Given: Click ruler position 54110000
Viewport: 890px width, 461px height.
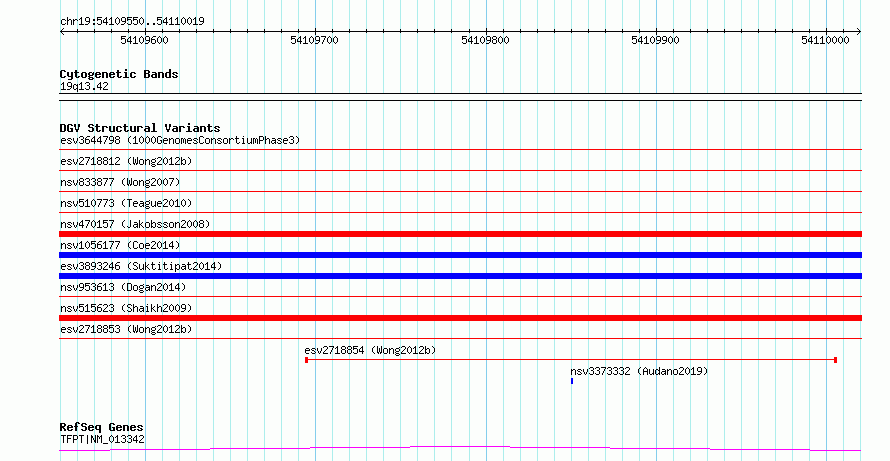Looking at the screenshot, I should 825,40.
